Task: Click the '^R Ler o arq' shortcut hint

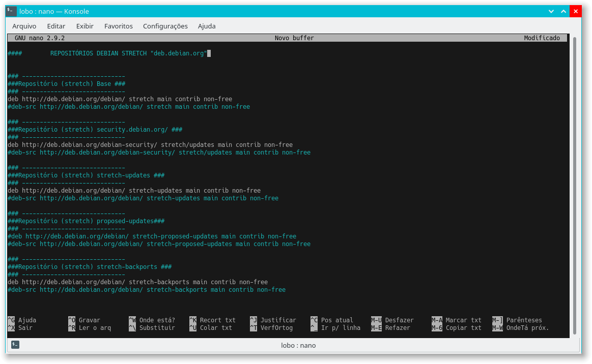Action: tap(90, 328)
